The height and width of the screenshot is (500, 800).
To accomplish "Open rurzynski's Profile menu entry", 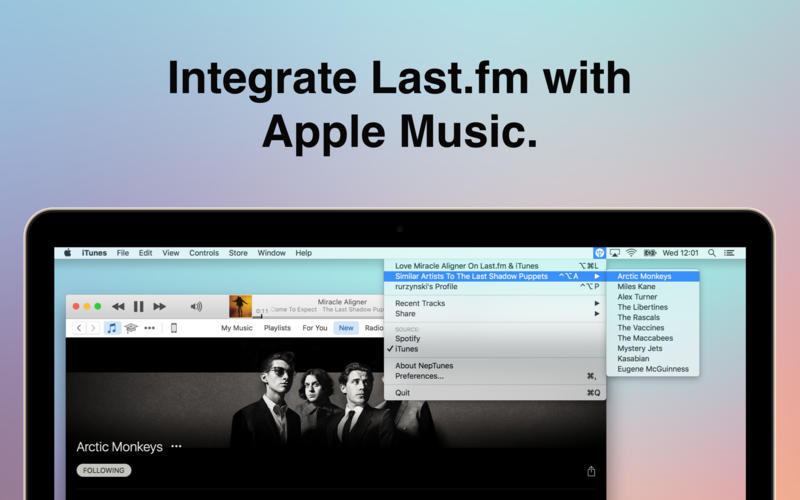I will pyautogui.click(x=495, y=286).
